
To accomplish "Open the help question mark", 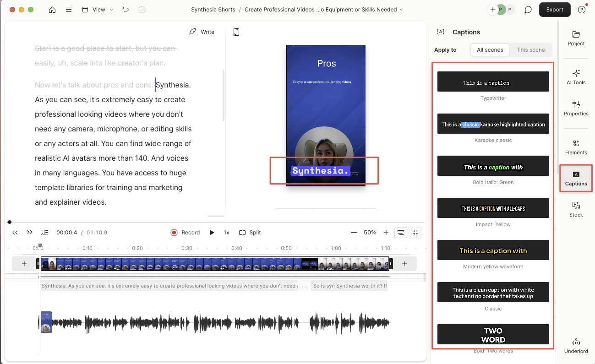I will click(582, 10).
